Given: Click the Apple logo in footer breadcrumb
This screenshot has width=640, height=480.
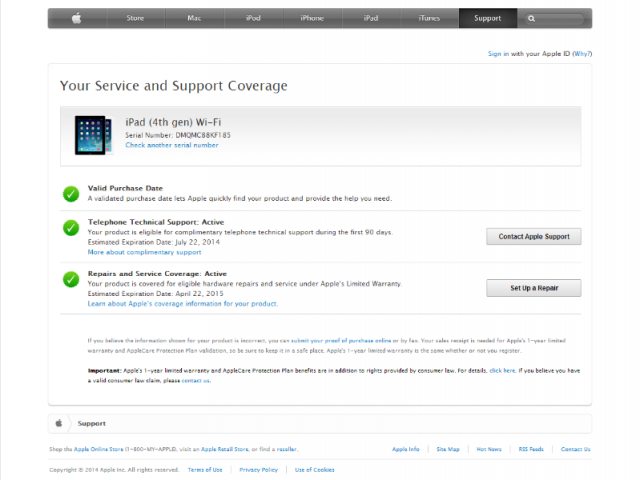Looking at the screenshot, I should click(59, 423).
